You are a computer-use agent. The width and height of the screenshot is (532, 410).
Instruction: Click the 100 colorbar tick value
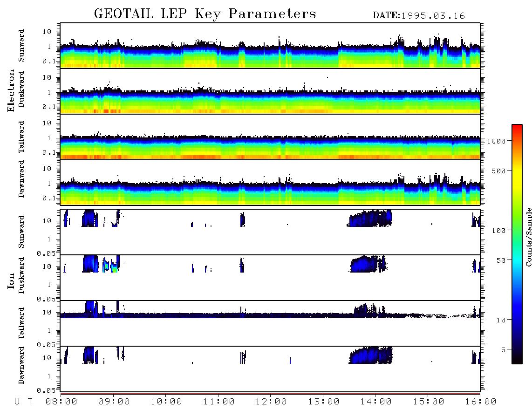pos(498,231)
